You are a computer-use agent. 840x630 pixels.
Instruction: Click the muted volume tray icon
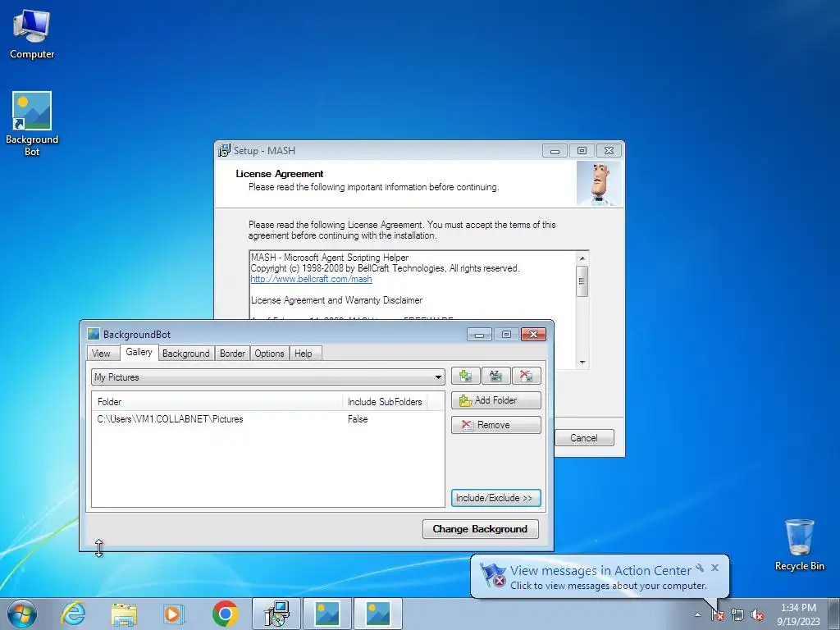click(x=757, y=614)
